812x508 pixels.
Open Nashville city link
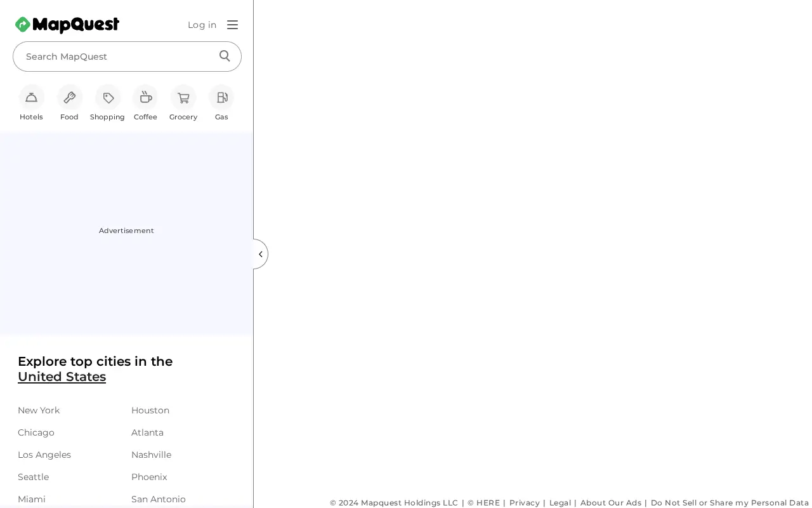151,455
